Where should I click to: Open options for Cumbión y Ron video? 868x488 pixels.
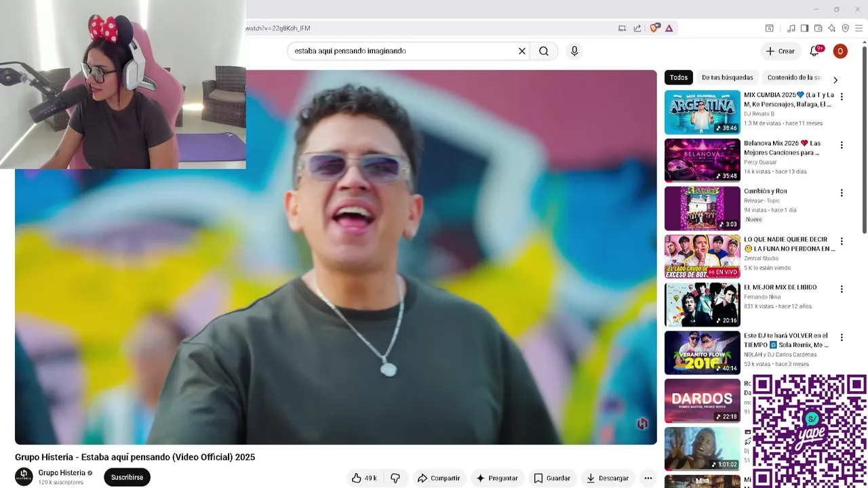(842, 193)
